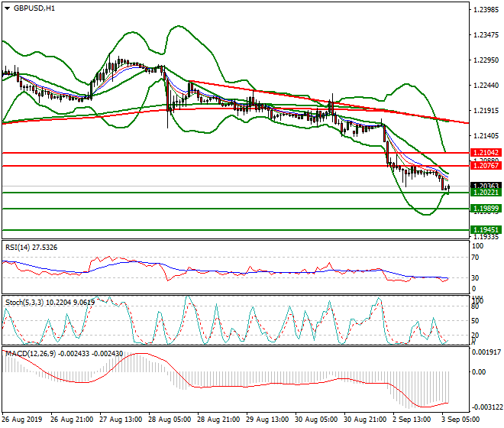
Task: Select the 27 Aug 13:00 time label
Action: 121,420
